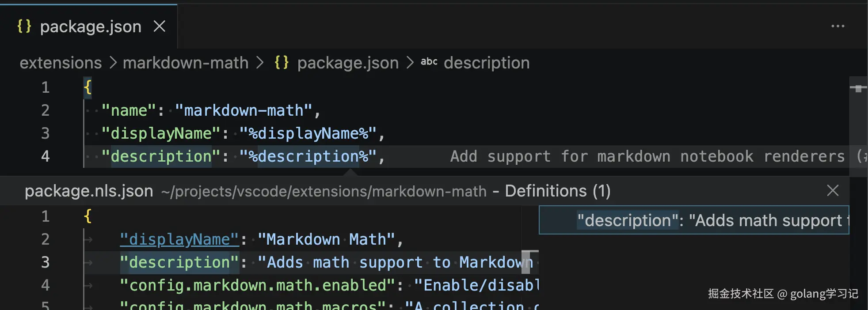Select the description definition in peek list
The height and width of the screenshot is (310, 868).
694,220
